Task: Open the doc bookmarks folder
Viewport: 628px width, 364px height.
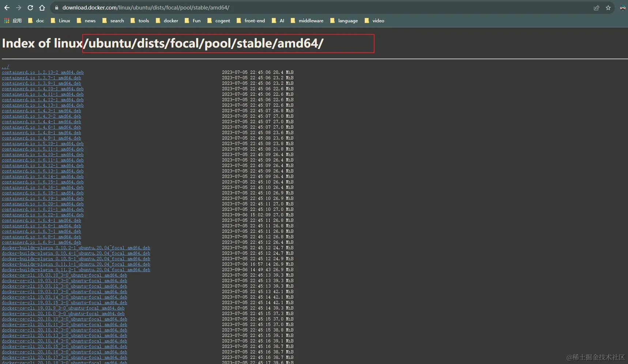Action: (x=36, y=21)
